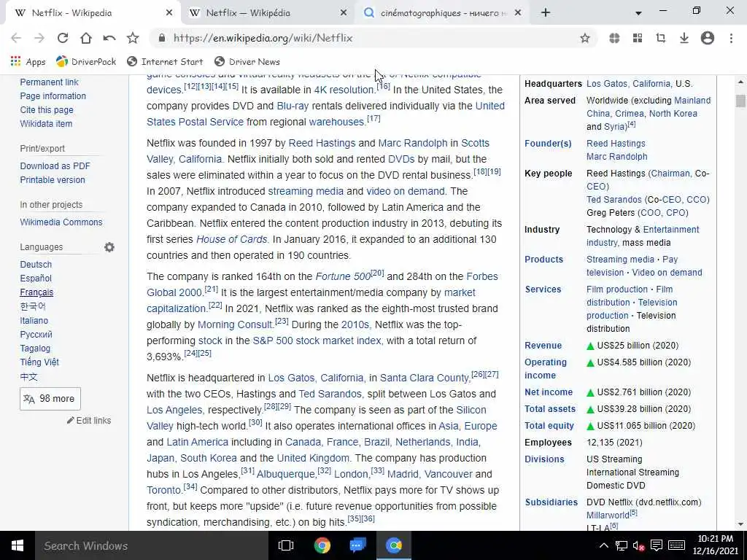
Task: Open the downloads icon
Action: [684, 38]
